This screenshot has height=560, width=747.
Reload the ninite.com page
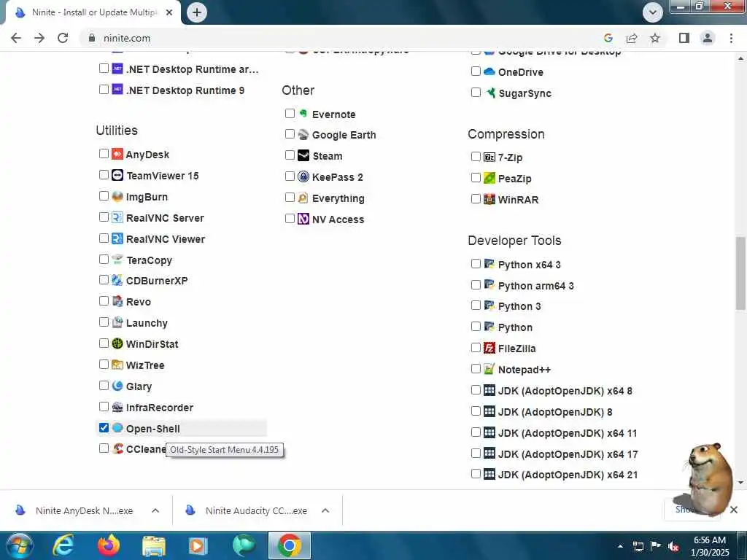tap(63, 38)
